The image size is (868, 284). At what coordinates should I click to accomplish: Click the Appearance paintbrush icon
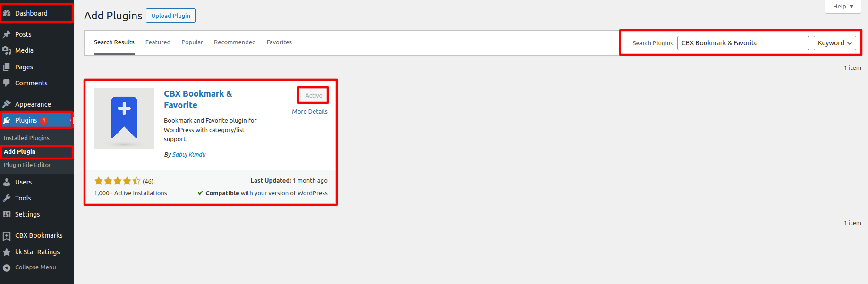pos(7,104)
